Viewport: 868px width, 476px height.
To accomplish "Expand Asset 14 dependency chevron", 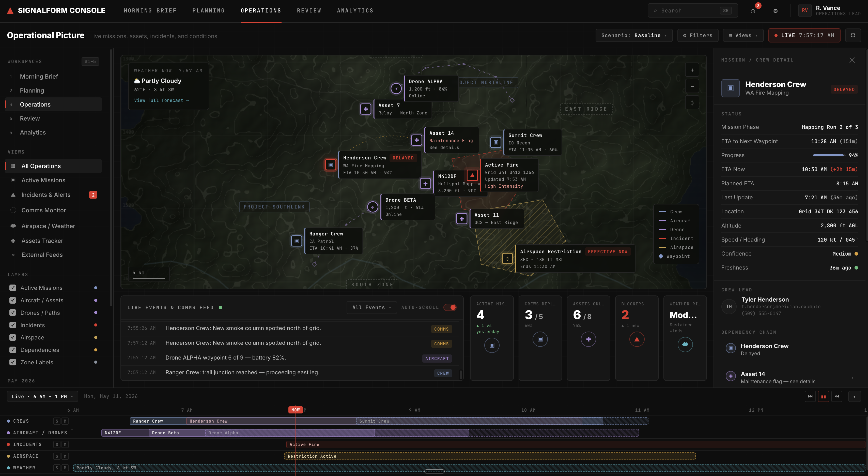I will click(852, 378).
